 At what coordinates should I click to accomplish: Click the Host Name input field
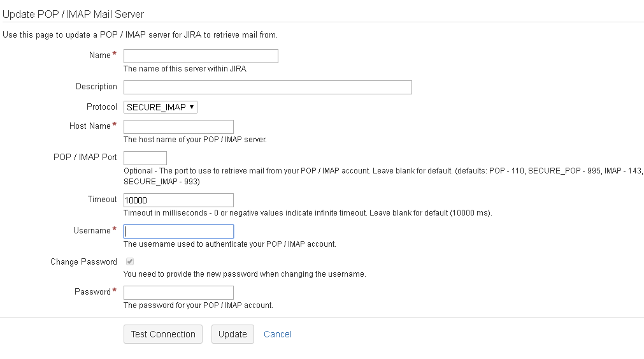(x=178, y=127)
